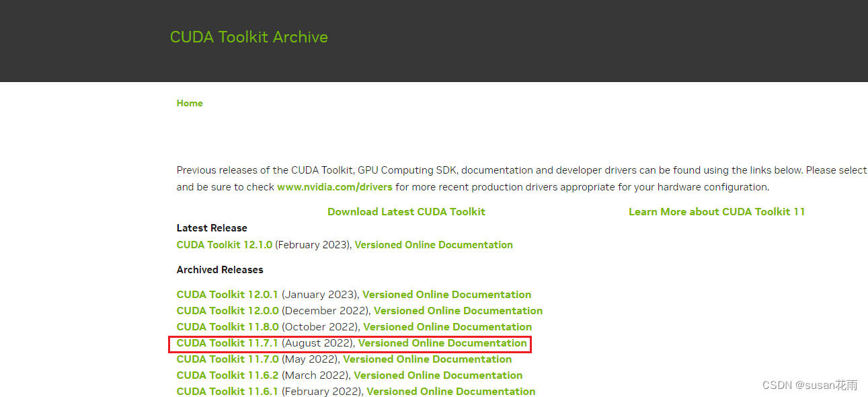Click the (March 2022) release date text
Screen dimensions: 868x397
pyautogui.click(x=315, y=375)
